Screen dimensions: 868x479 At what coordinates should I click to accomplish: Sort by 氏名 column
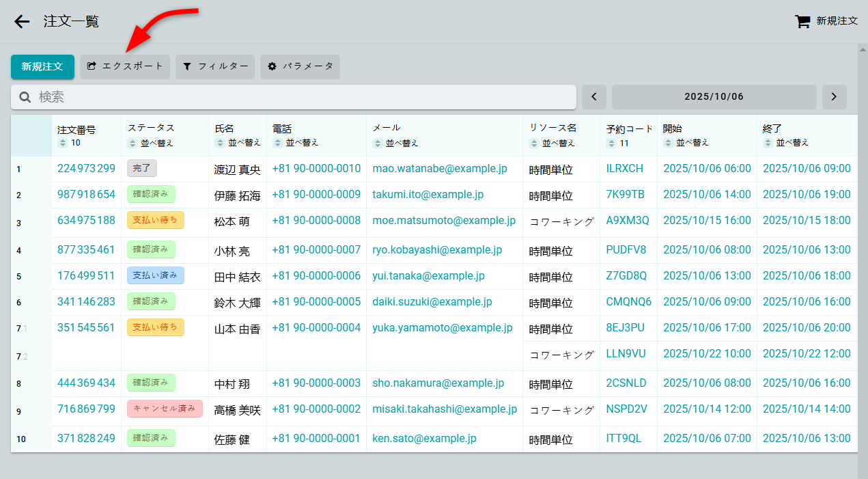pos(238,143)
